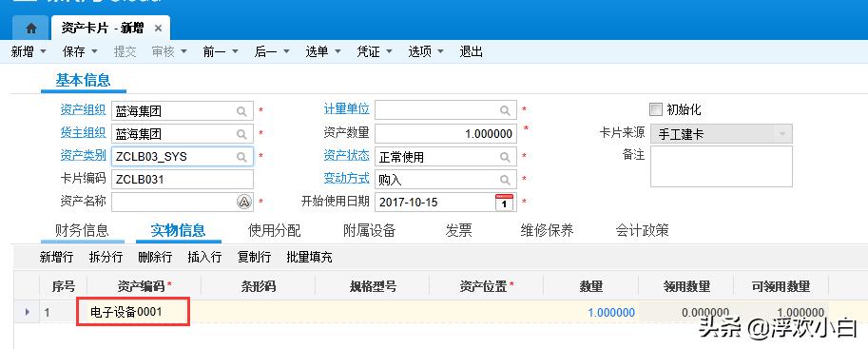Open the 资产类别 label link
The width and height of the screenshot is (868, 349).
coord(83,155)
